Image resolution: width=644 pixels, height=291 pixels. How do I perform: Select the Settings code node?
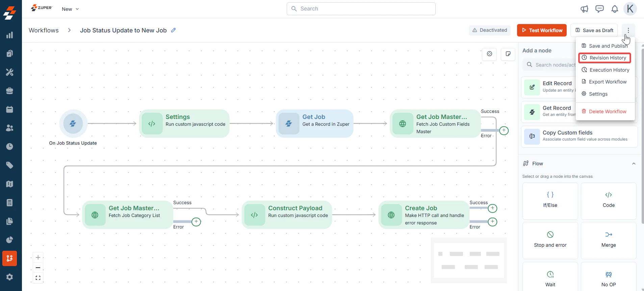pos(184,124)
